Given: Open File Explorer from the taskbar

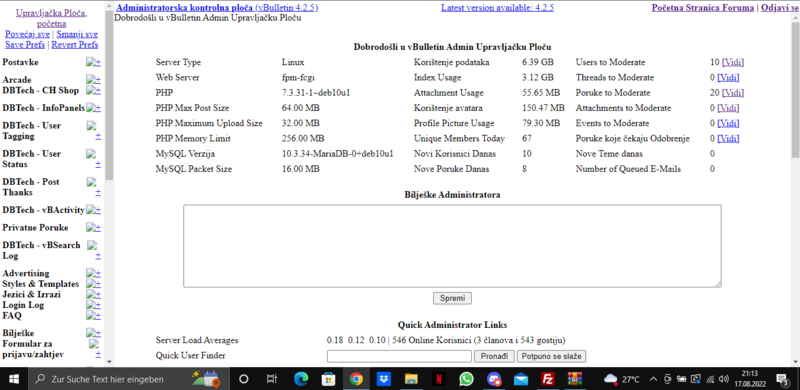Looking at the screenshot, I should click(411, 379).
